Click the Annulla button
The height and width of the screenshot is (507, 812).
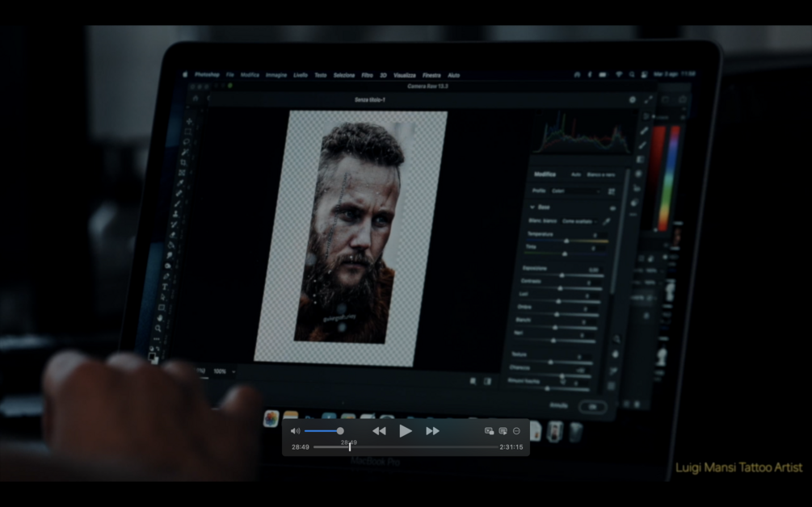pyautogui.click(x=558, y=405)
